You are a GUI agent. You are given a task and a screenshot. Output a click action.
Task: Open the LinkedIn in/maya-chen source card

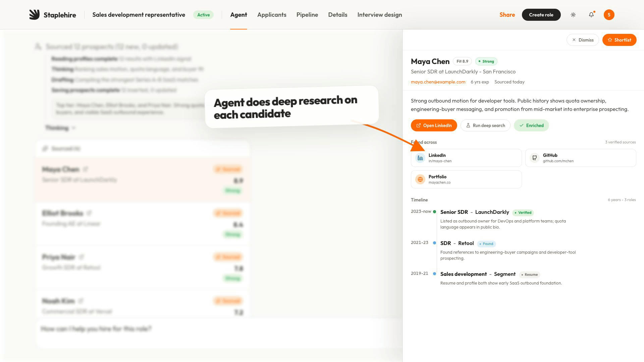(x=466, y=158)
